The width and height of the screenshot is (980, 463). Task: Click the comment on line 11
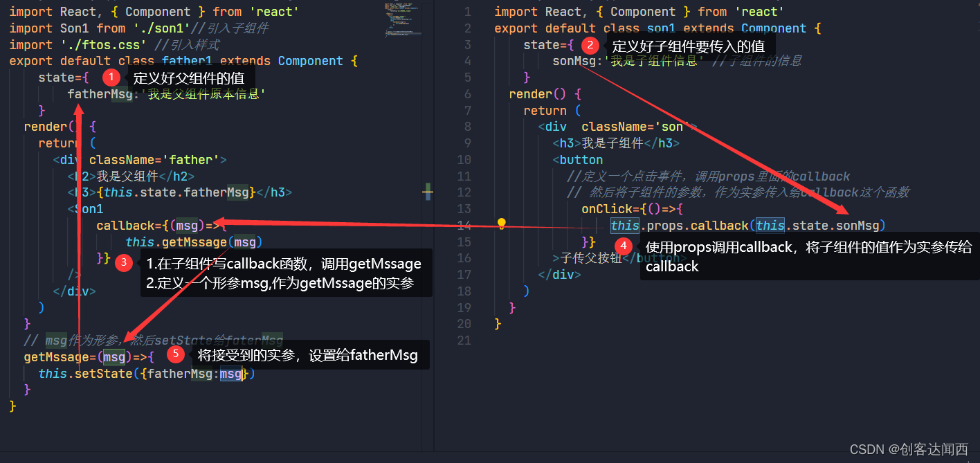point(708,176)
